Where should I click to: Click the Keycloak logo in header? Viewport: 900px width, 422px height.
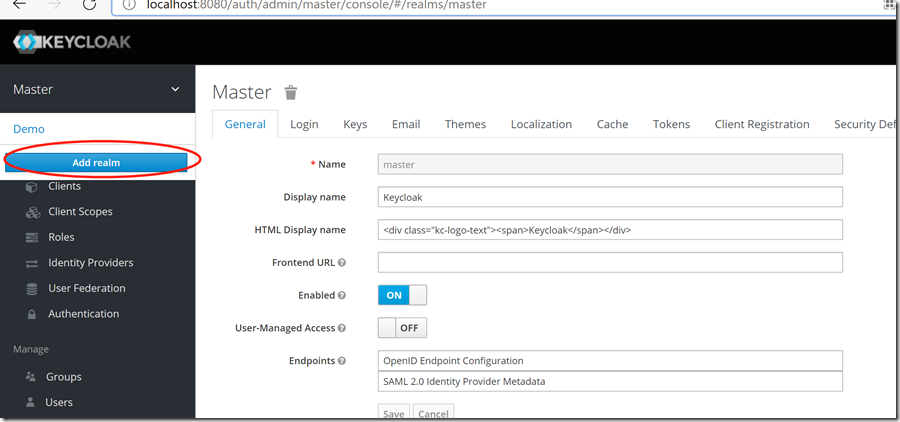click(x=72, y=42)
